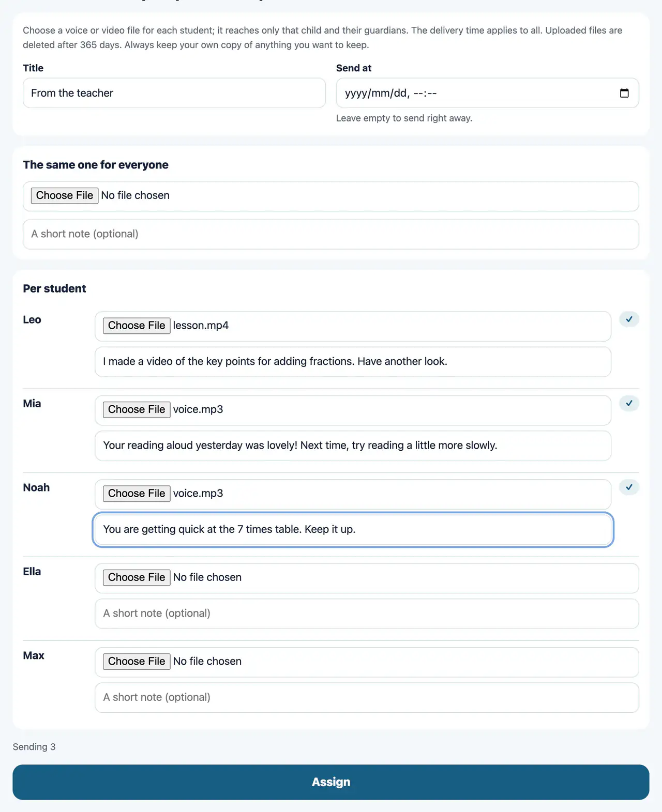The image size is (662, 812).
Task: Choose a file for Ella
Action: click(137, 577)
